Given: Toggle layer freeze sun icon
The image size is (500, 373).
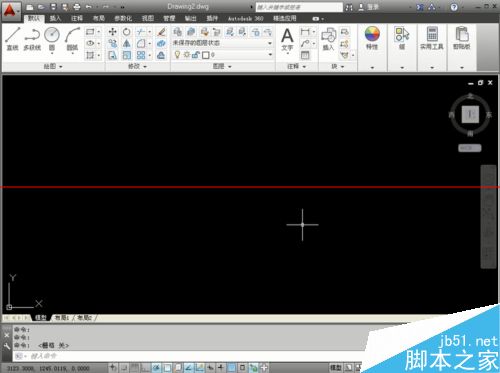Looking at the screenshot, I should pos(187,55).
